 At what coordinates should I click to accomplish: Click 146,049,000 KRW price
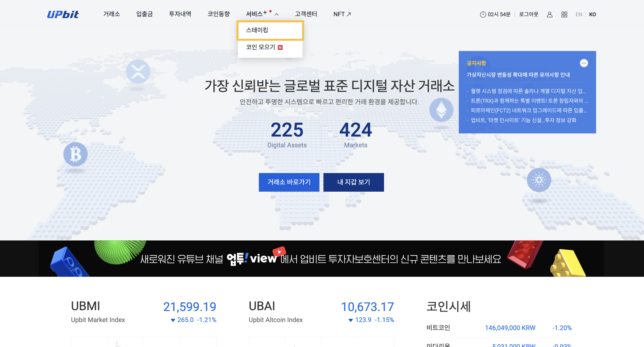tap(510, 328)
